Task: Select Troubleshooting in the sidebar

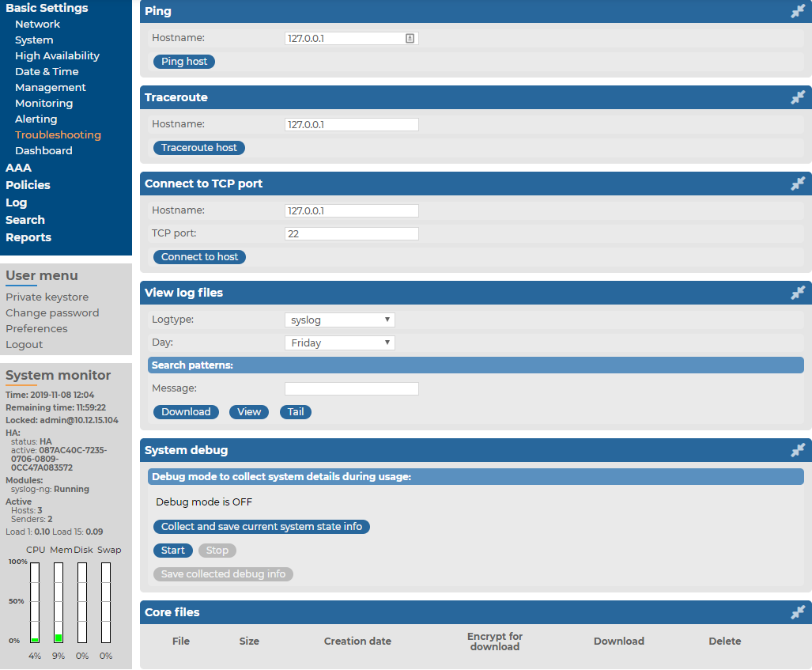Action: point(58,134)
